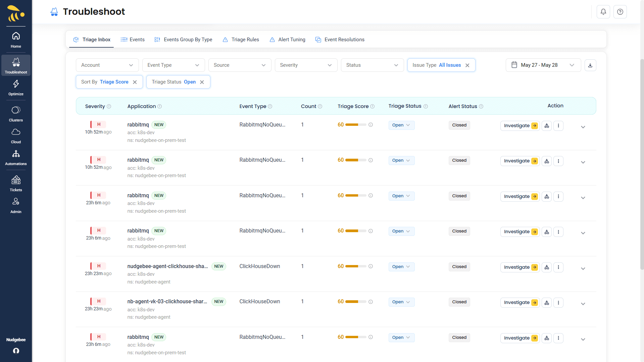Click the triage score bar in first row

355,125
